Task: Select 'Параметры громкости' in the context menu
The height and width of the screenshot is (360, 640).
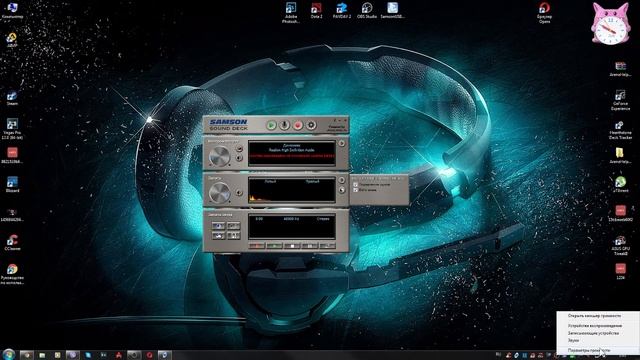Action: tap(598, 350)
